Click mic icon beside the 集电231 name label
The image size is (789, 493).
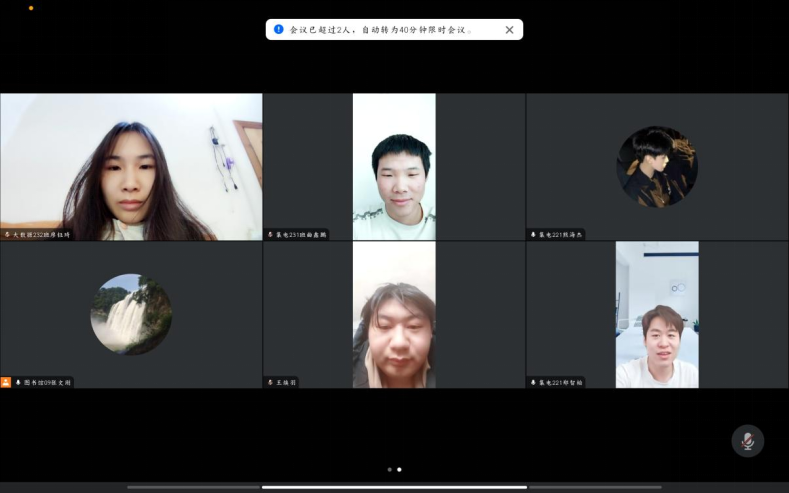(270, 235)
